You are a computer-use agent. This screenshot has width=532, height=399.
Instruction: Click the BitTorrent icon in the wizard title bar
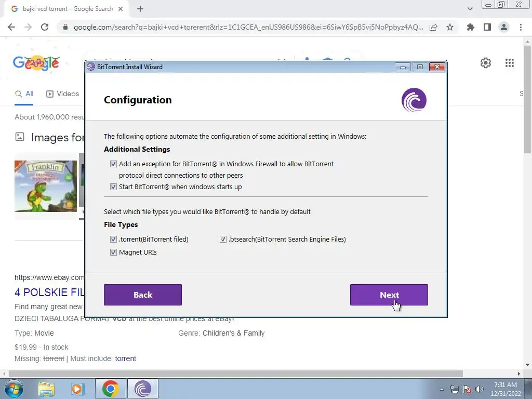tap(91, 67)
